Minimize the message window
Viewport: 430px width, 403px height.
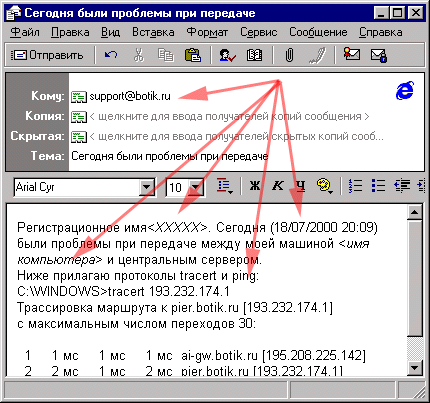381,13
